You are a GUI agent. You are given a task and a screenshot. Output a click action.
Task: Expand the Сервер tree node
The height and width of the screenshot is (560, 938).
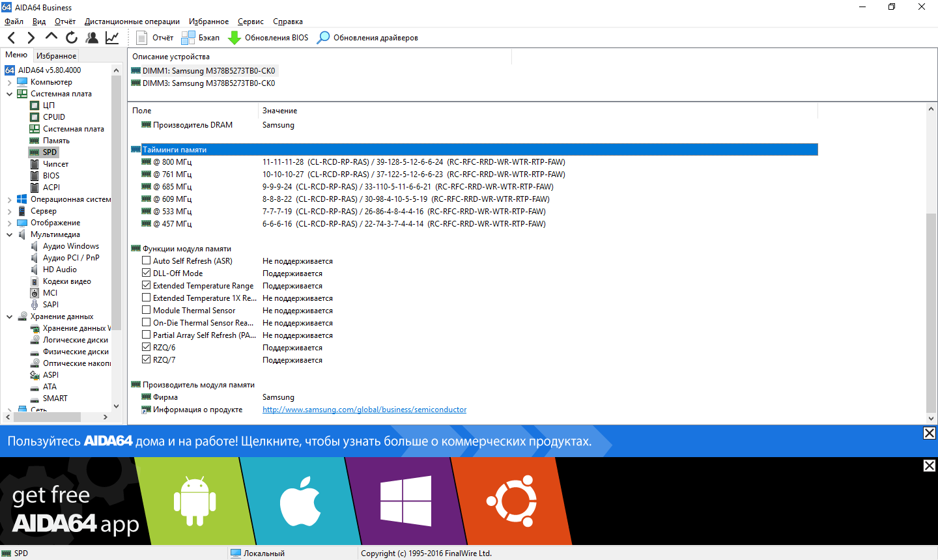10,211
